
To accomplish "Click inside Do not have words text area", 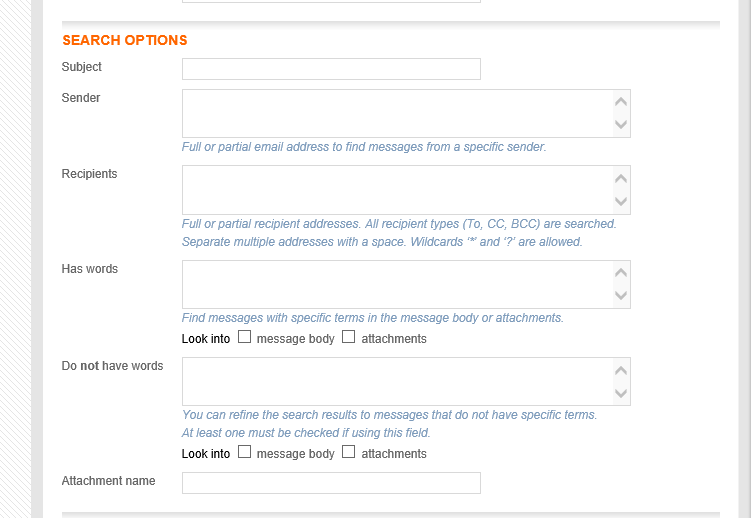I will coord(398,381).
